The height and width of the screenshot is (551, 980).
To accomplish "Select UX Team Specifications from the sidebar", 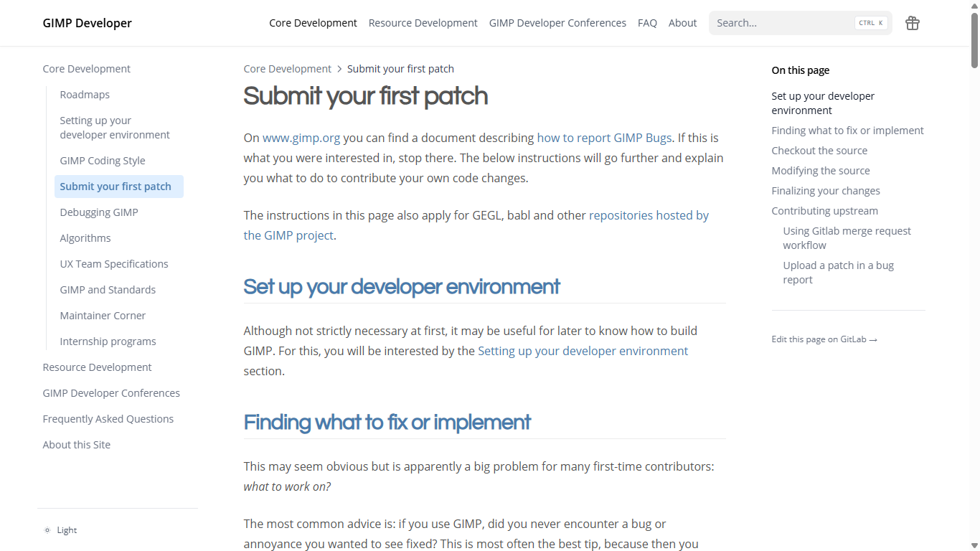I will click(x=114, y=263).
